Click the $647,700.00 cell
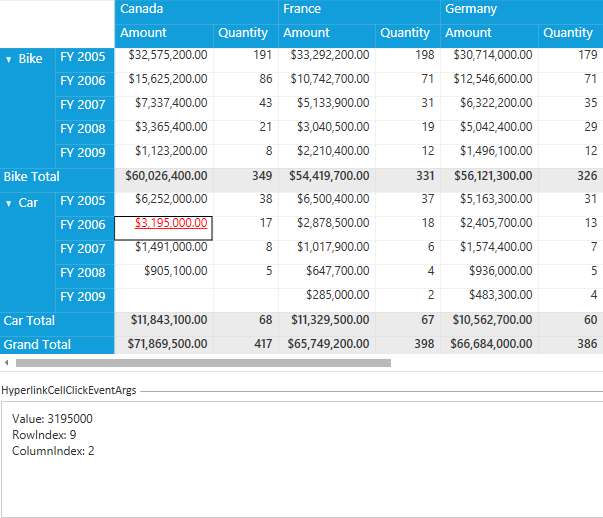The image size is (603, 518). click(x=327, y=276)
